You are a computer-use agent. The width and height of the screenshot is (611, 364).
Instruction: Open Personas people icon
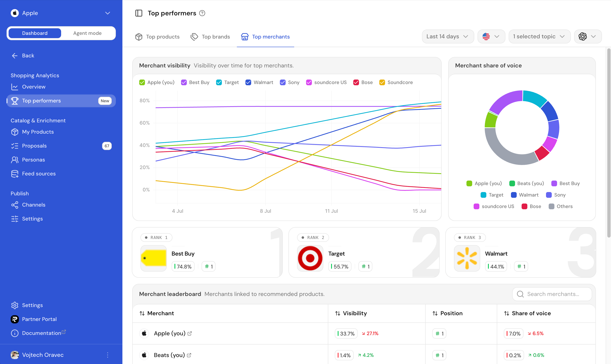15,160
